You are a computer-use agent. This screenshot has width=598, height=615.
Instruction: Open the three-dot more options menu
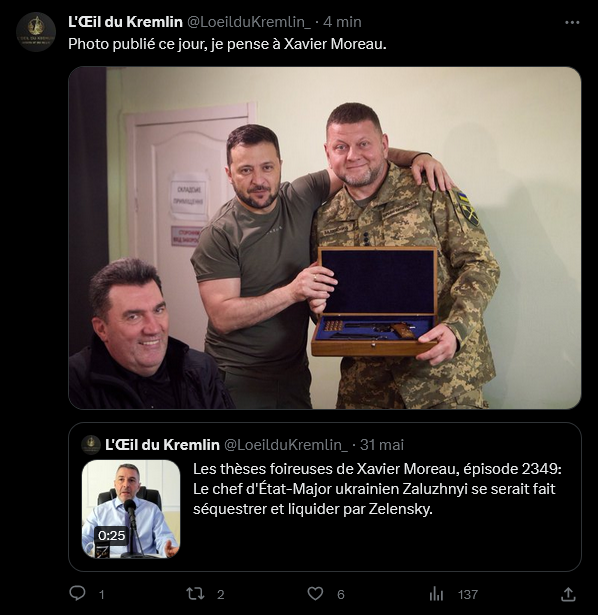(x=572, y=23)
